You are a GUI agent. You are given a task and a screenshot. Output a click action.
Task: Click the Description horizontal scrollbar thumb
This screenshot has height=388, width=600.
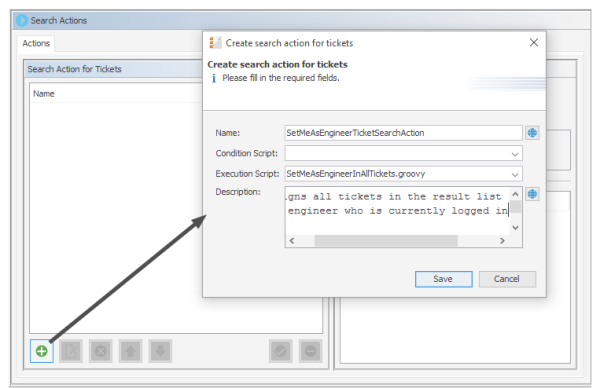pyautogui.click(x=386, y=241)
